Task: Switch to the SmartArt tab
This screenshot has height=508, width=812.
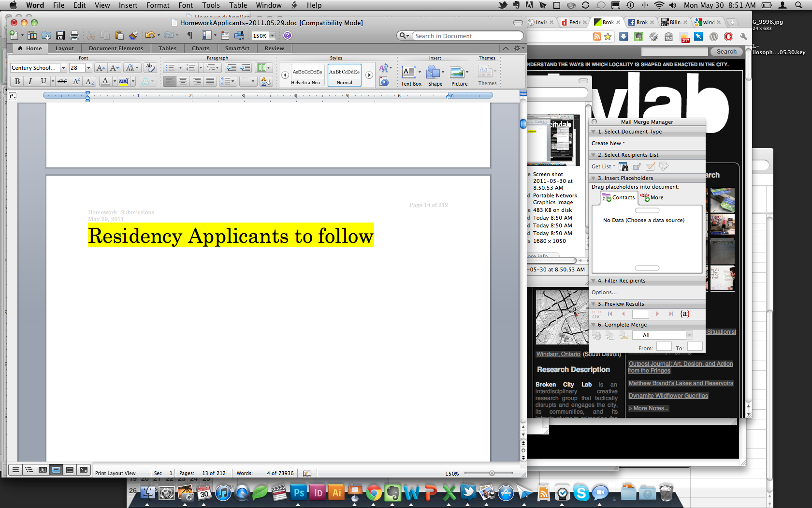Action: pos(237,48)
